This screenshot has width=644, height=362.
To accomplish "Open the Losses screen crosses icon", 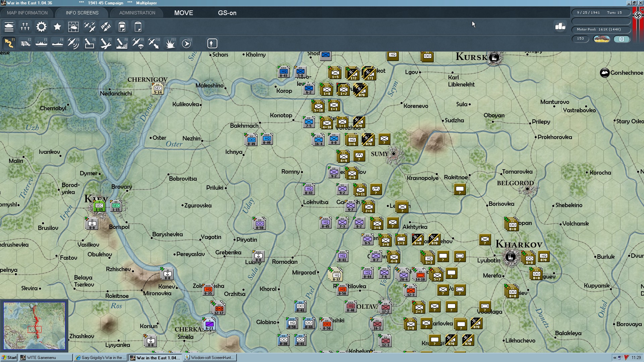I will pyautogui.click(x=25, y=27).
